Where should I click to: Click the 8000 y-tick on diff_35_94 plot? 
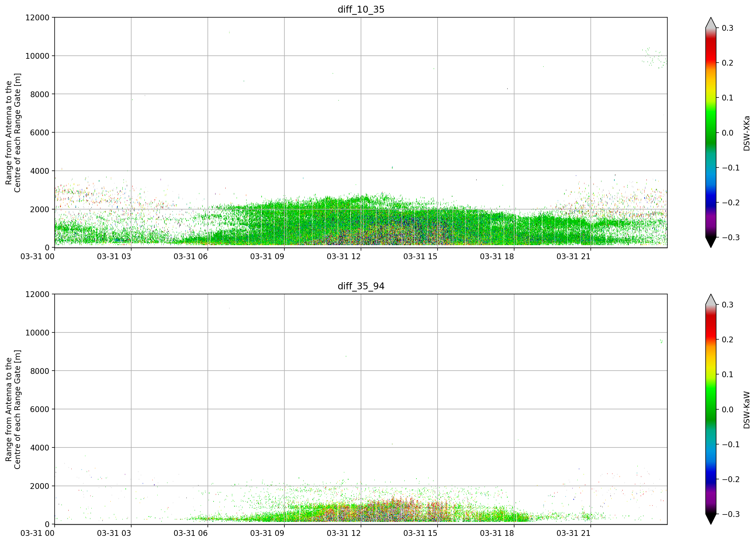point(40,371)
